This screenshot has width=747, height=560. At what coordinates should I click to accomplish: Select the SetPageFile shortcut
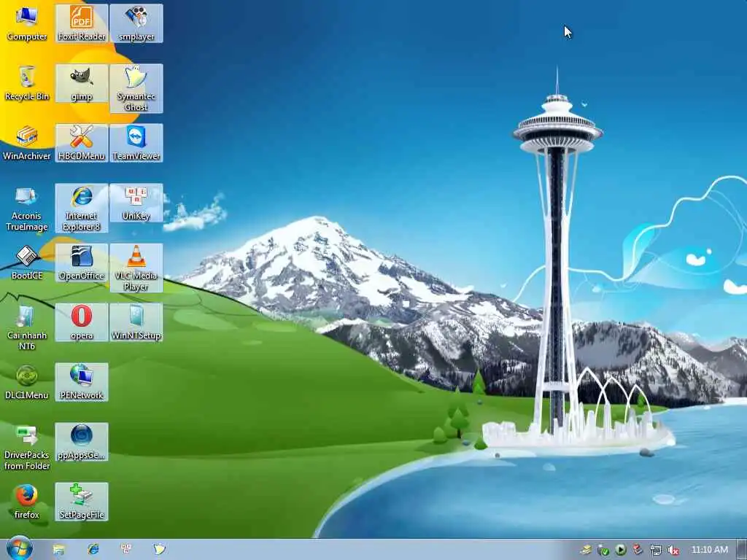coord(82,502)
